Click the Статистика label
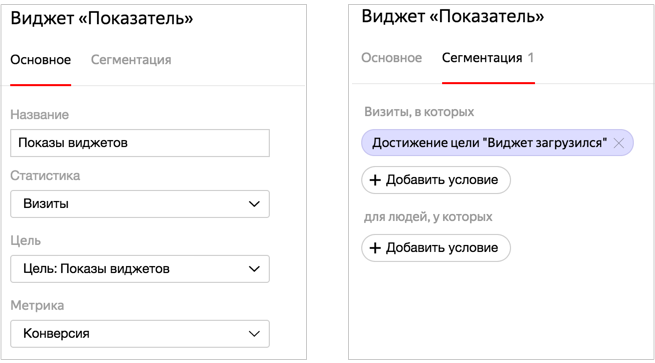The height and width of the screenshot is (363, 655). pyautogui.click(x=45, y=175)
